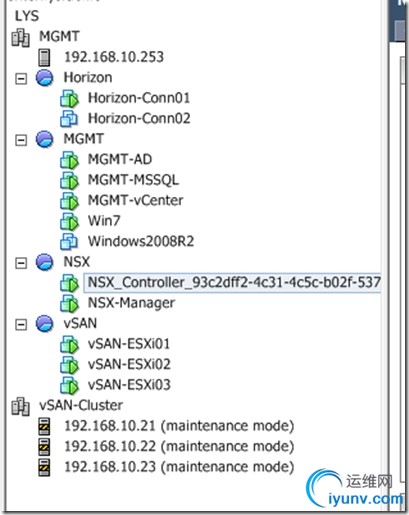
Task: Click the 192.168.10.21 maintenance host icon
Action: [44, 426]
